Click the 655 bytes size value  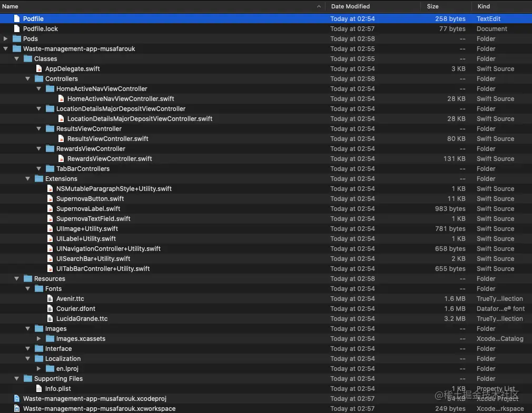[x=450, y=269]
